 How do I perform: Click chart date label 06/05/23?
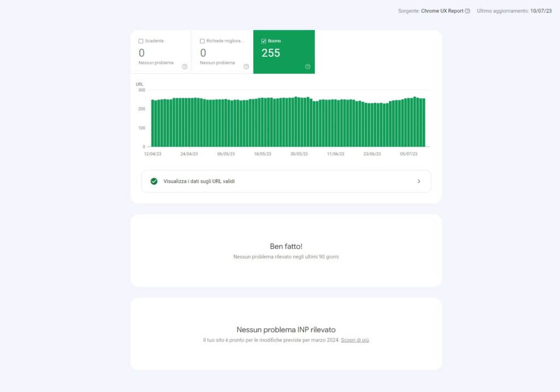(x=226, y=154)
